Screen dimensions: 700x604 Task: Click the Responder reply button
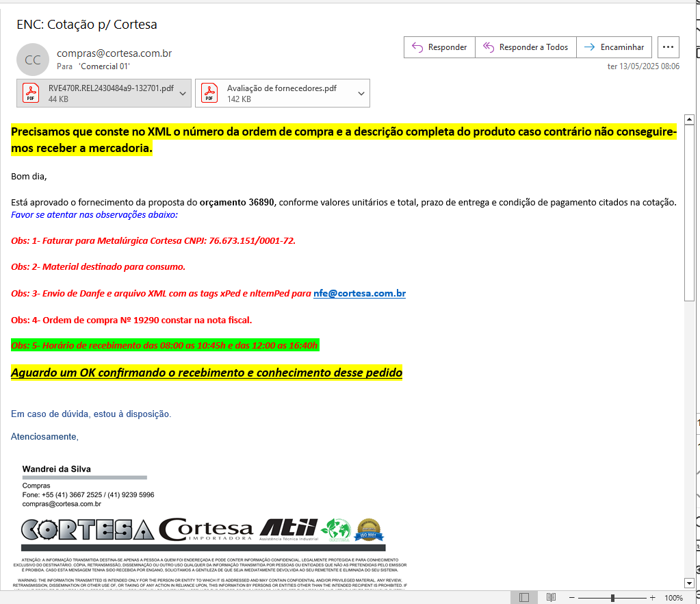[439, 47]
